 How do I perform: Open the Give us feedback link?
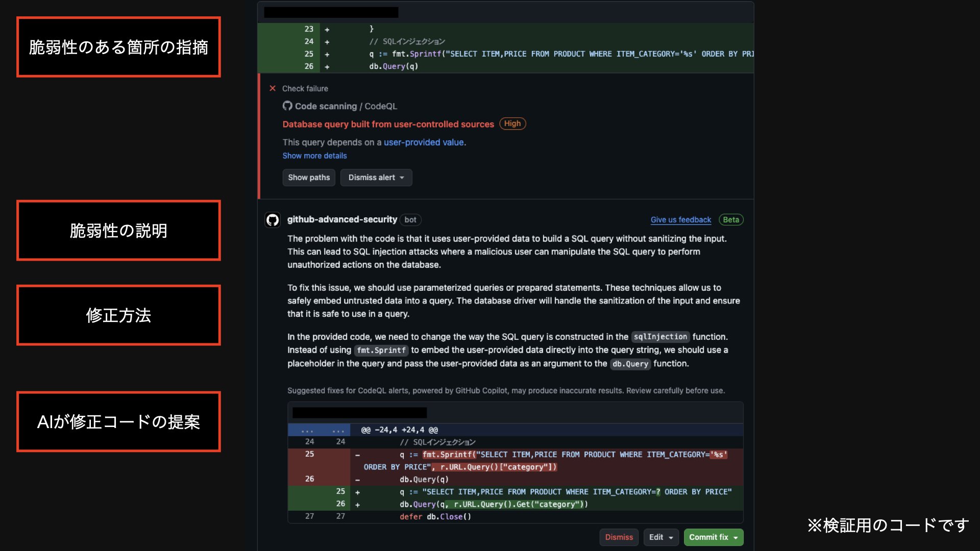point(680,220)
